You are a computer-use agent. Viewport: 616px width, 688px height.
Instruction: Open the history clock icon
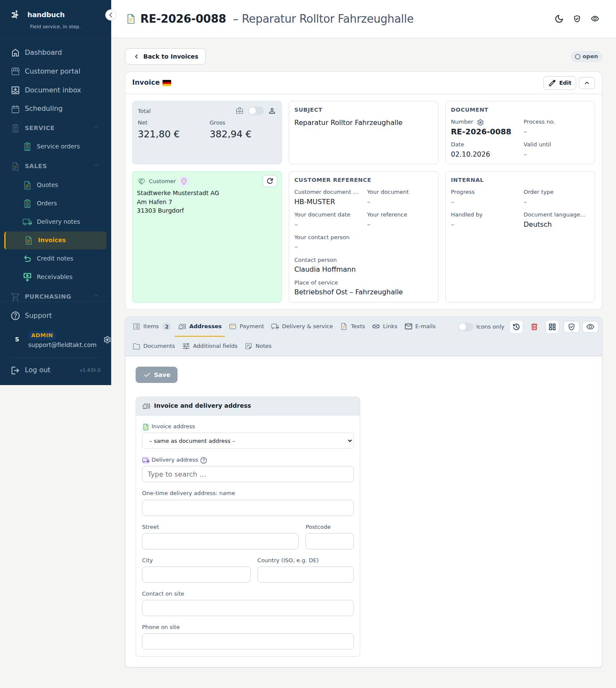516,327
